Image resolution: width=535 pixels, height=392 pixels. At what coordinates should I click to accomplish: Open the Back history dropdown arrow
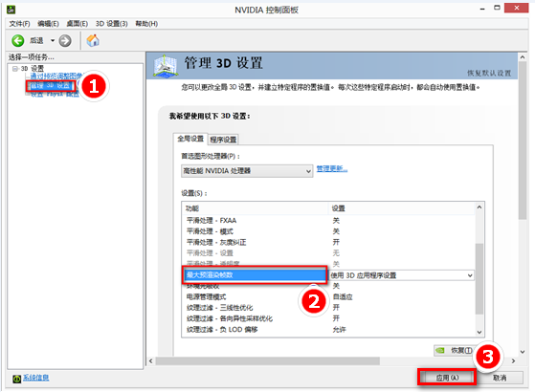pyautogui.click(x=53, y=40)
